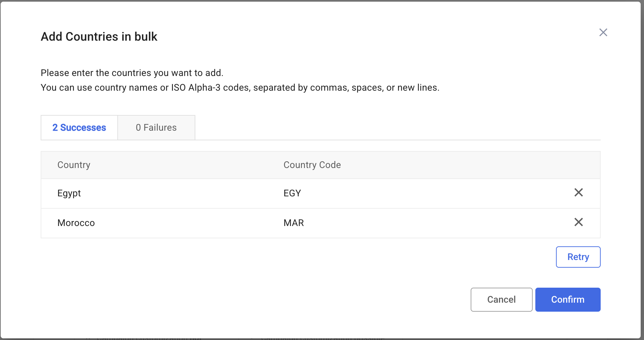The image size is (644, 340).
Task: Click the EGY country code
Action: [292, 193]
